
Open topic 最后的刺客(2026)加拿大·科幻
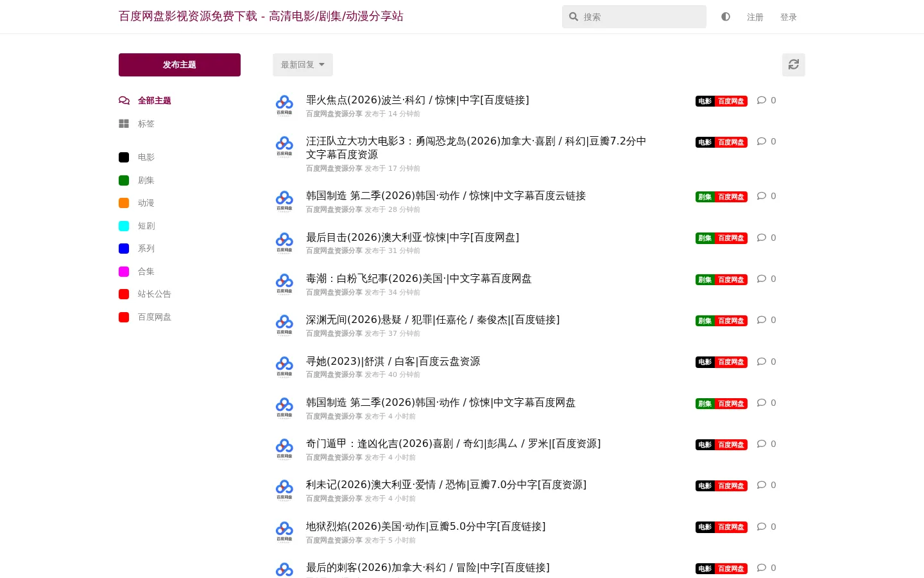[x=428, y=568]
